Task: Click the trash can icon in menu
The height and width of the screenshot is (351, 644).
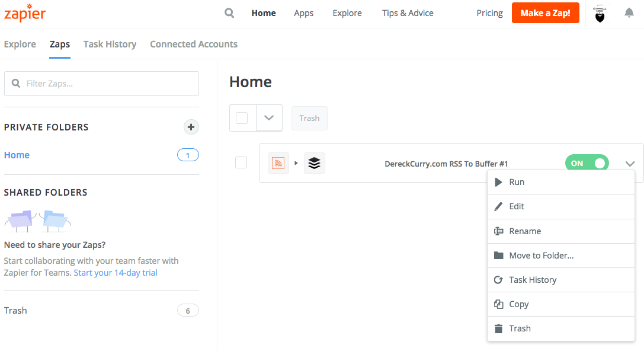Action: (498, 328)
